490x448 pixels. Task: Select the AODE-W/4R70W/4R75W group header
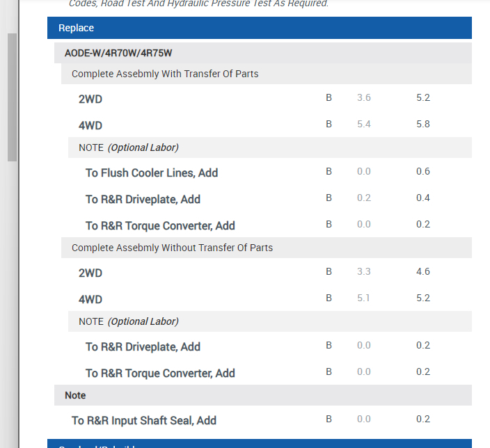118,53
